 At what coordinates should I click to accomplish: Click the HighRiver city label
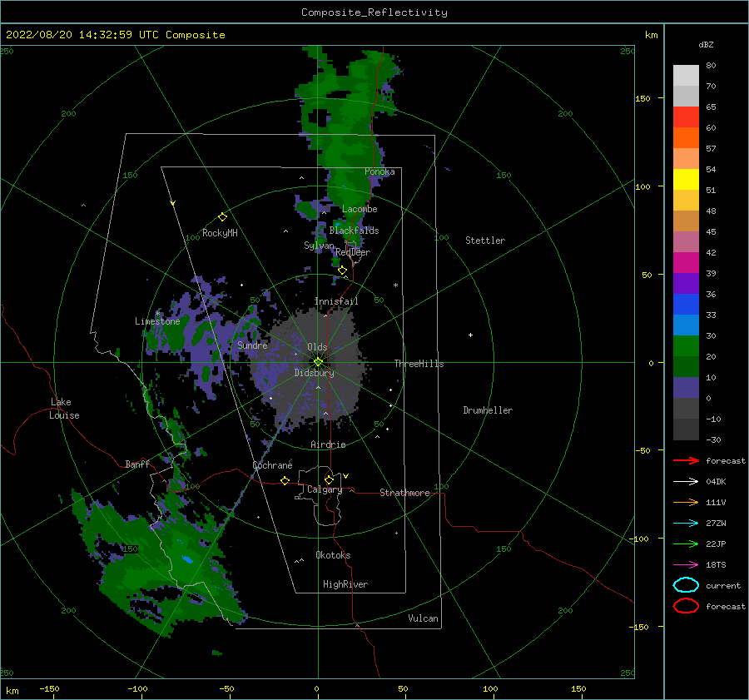345,584
